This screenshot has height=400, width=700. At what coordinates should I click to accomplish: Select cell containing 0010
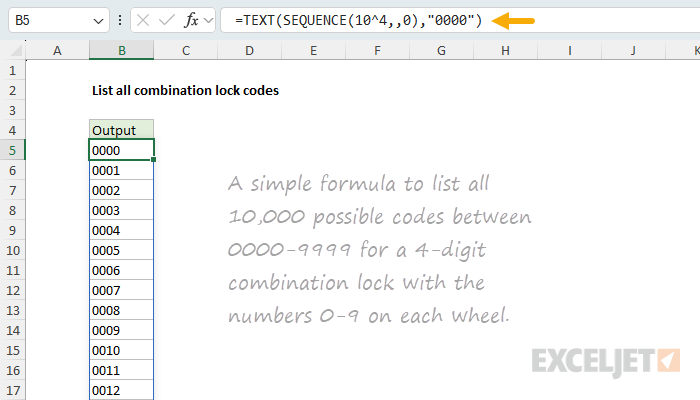121,350
